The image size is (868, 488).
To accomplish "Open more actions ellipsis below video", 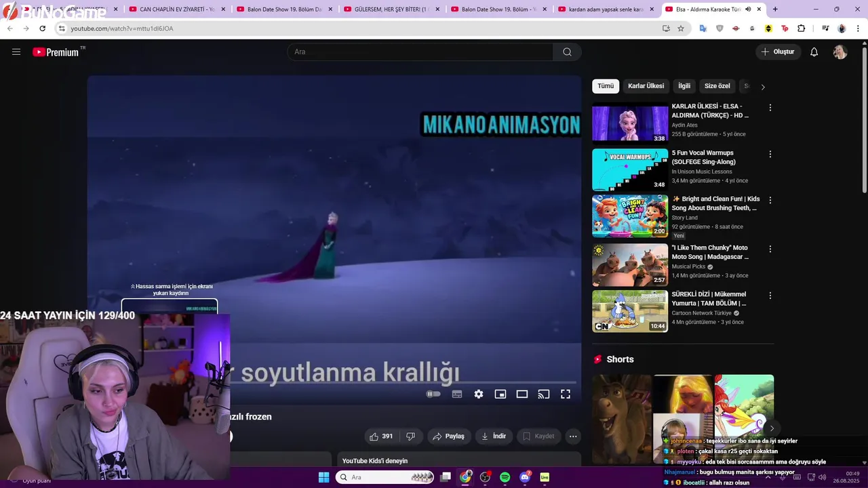I will coord(573,436).
